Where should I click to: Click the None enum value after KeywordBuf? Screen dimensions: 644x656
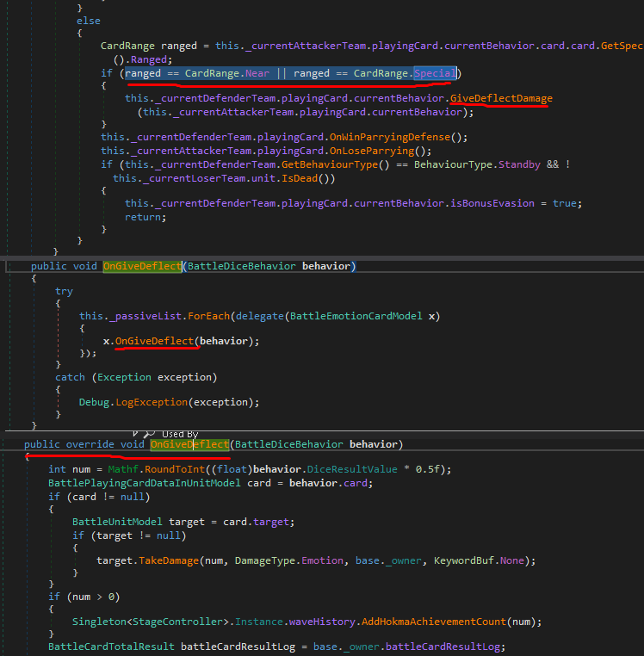511,561
